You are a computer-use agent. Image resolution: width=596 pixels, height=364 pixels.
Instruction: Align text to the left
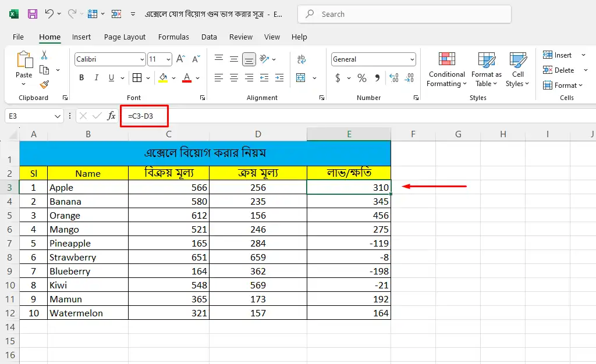tap(219, 78)
